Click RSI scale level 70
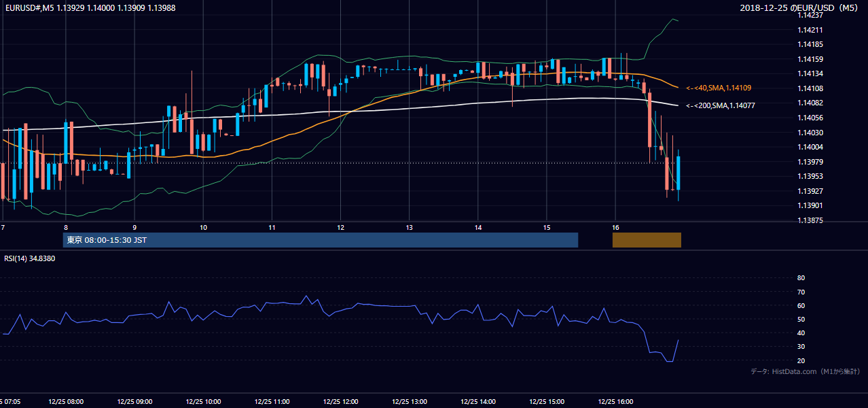The image size is (868, 408). (801, 292)
